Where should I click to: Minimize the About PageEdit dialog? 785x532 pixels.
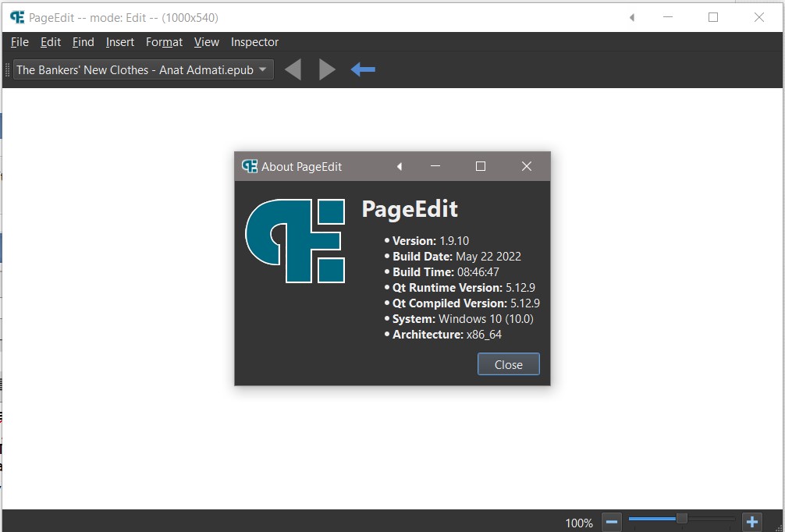(x=435, y=166)
